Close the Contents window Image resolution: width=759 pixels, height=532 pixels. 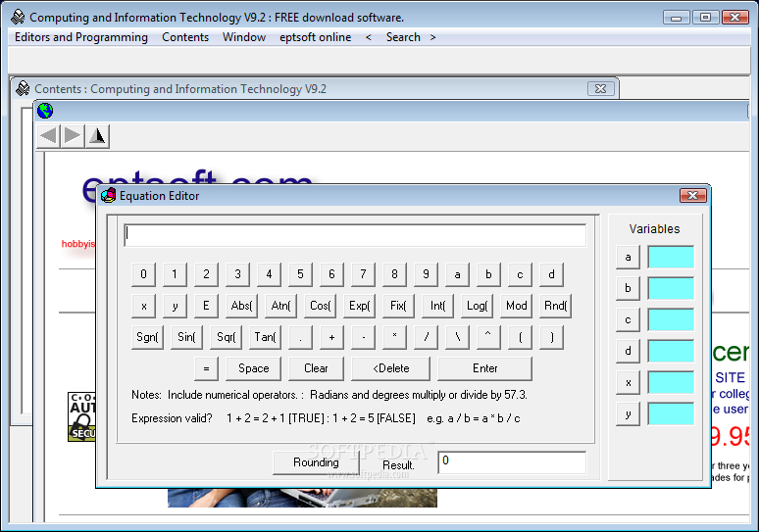coord(601,88)
